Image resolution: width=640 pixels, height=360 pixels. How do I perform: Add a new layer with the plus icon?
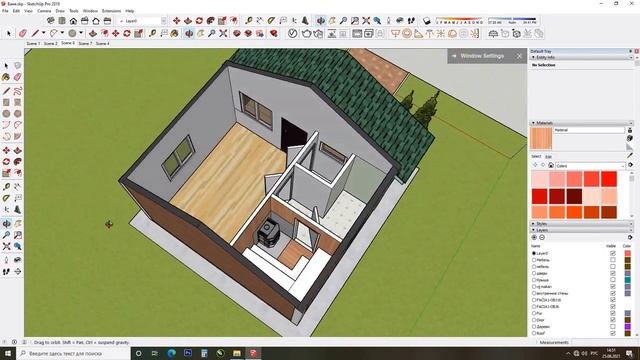[534, 237]
